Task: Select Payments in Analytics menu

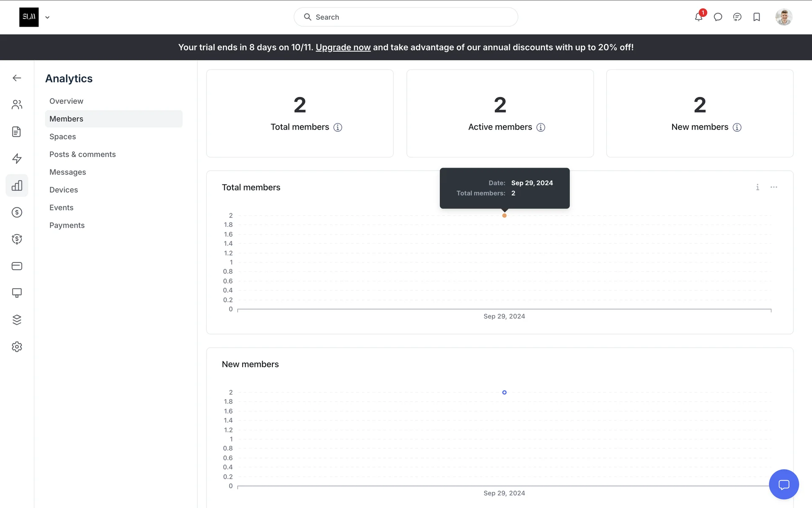Action: pos(67,225)
